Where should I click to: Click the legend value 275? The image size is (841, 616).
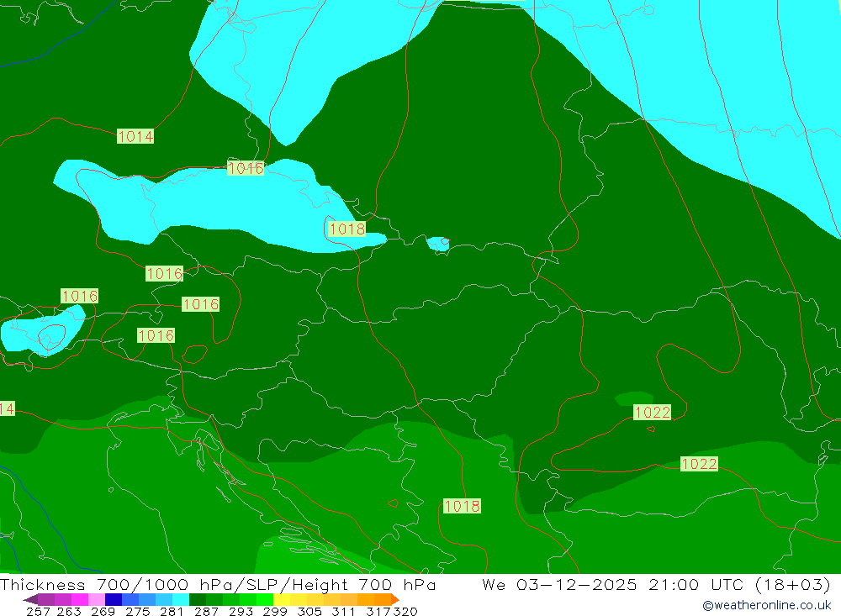click(x=137, y=612)
